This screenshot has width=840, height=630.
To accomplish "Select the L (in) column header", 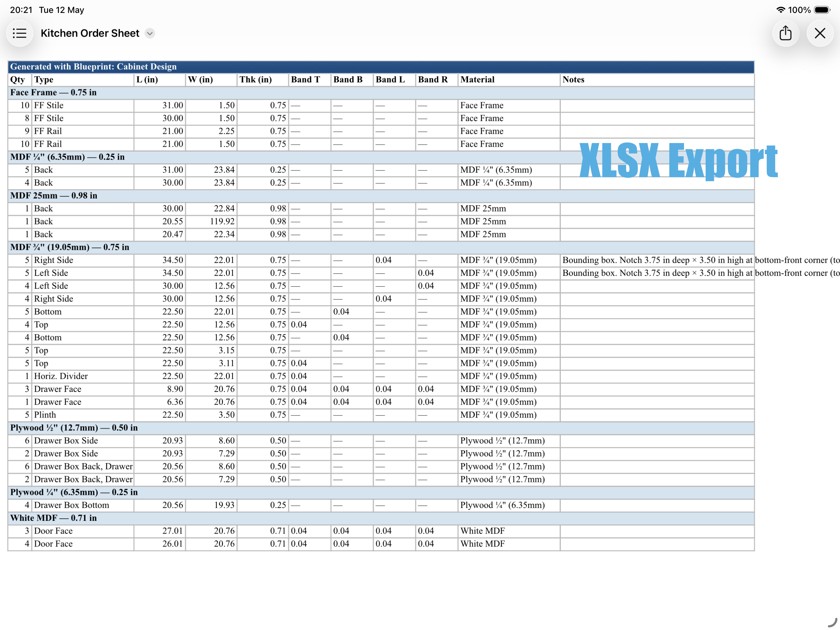I will coord(160,80).
